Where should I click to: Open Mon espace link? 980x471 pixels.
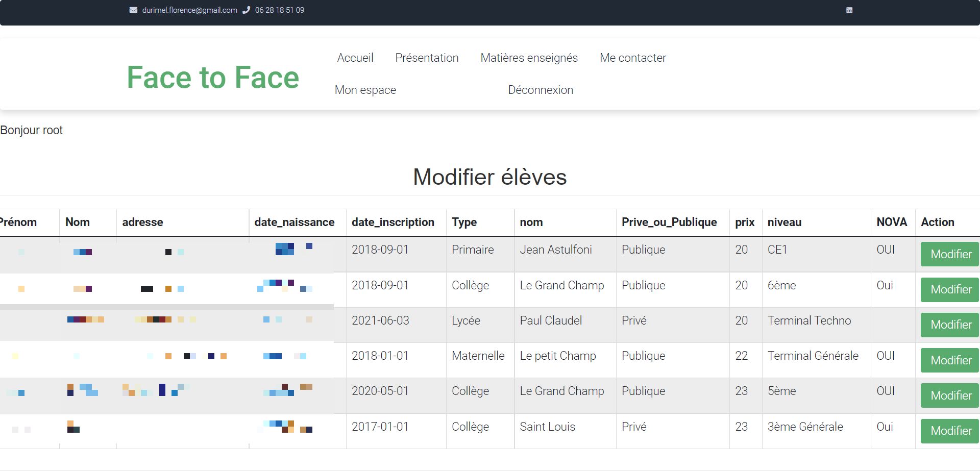point(365,90)
